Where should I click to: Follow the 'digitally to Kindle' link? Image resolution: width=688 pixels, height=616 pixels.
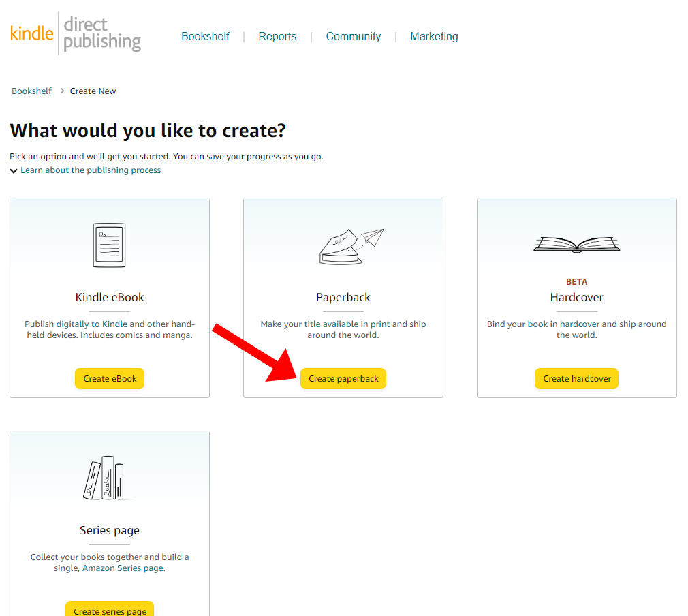point(92,324)
